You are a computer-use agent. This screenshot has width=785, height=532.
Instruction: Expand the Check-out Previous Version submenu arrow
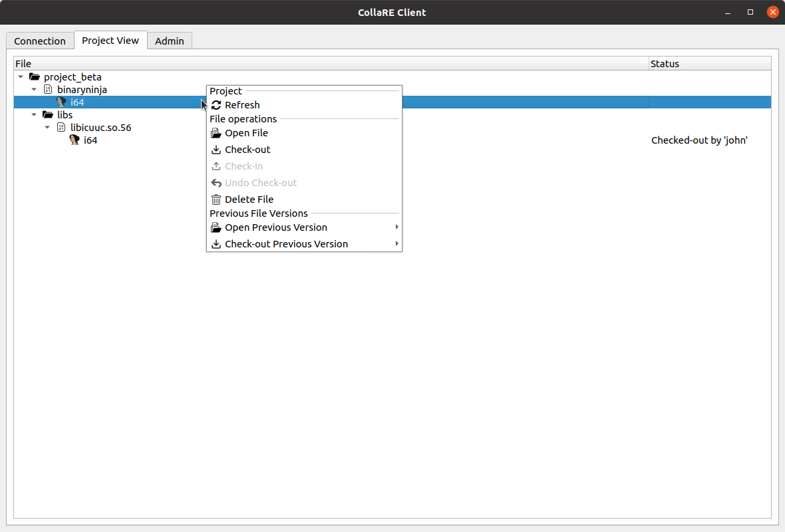(396, 244)
